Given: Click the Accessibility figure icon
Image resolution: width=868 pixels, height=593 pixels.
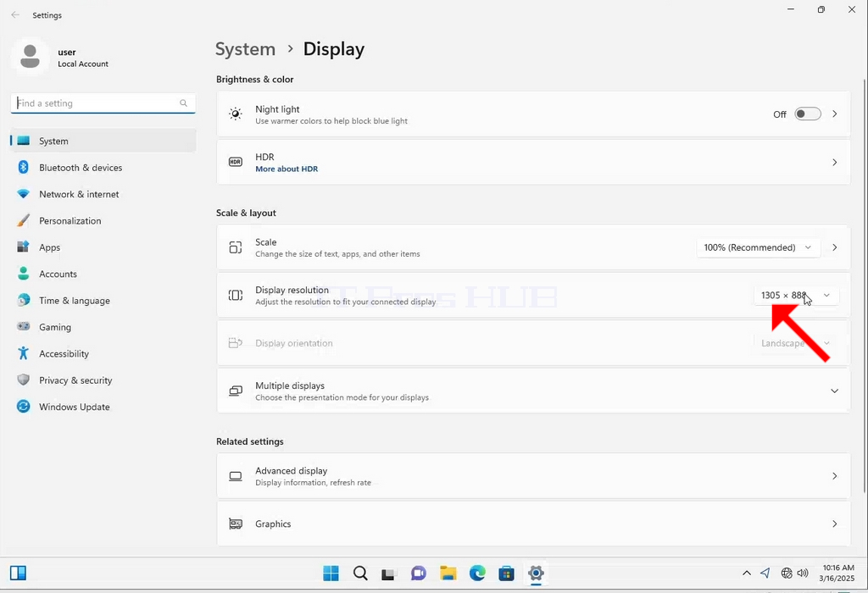Looking at the screenshot, I should 23,353.
